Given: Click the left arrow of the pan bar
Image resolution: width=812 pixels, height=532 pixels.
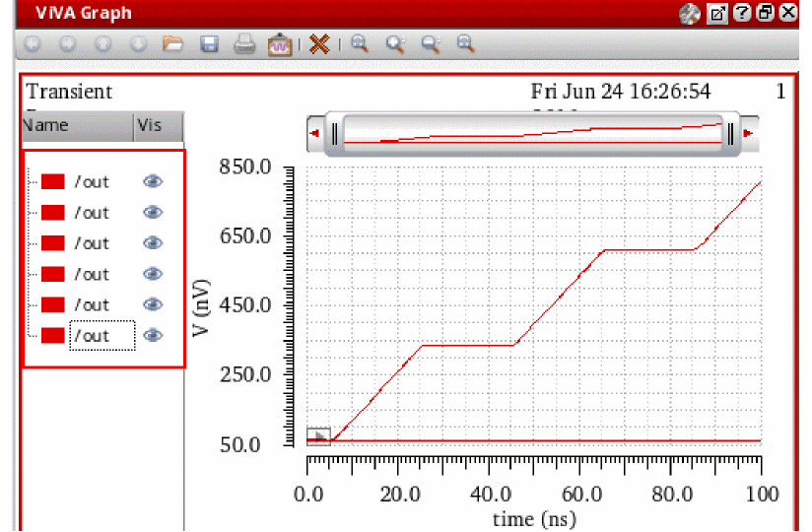Looking at the screenshot, I should pyautogui.click(x=316, y=133).
